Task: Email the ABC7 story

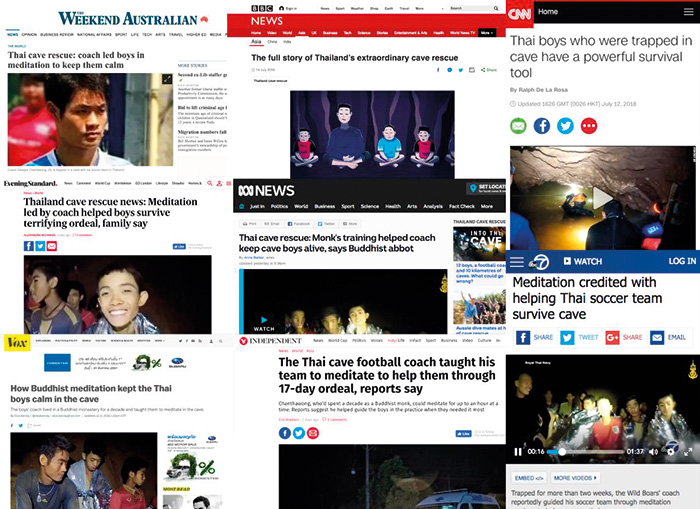Action: 668,338
